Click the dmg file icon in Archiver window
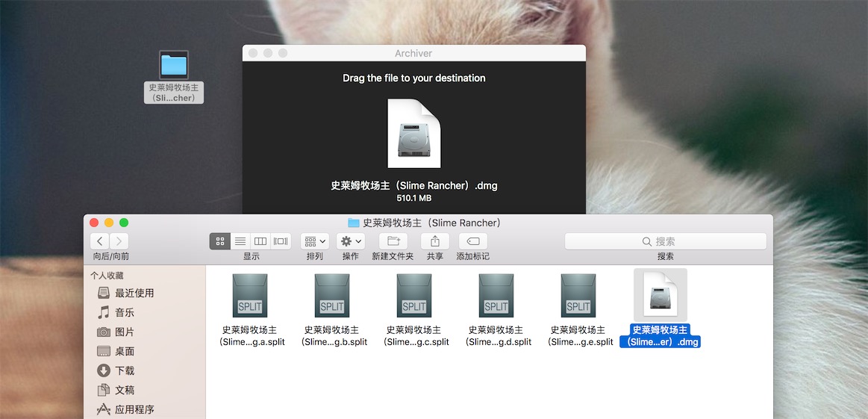This screenshot has width=868, height=419. [x=414, y=133]
